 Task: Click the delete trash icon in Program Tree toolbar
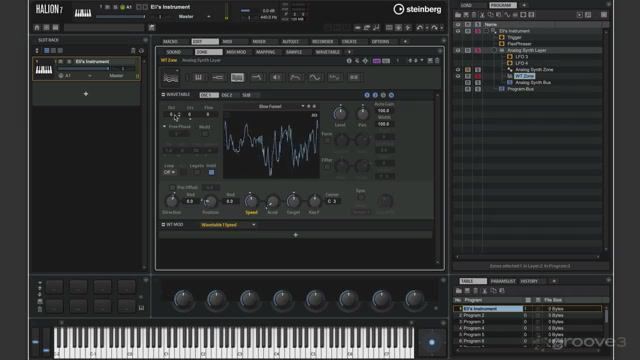pos(474,15)
